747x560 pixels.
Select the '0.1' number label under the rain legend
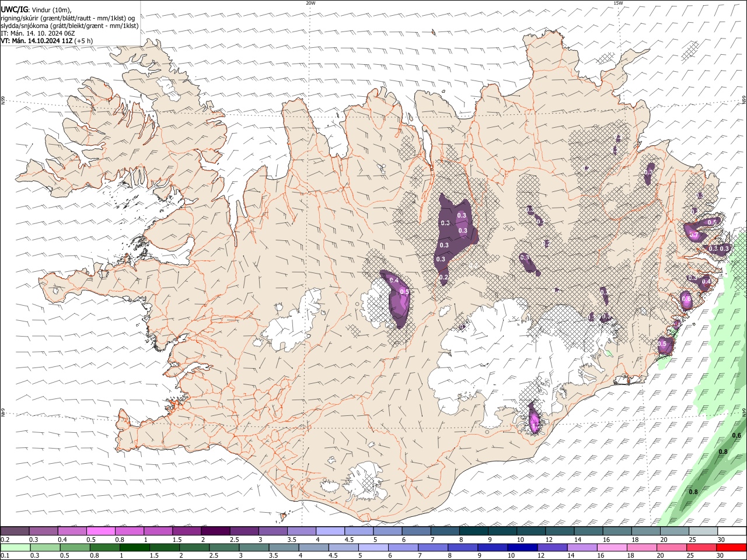(5, 556)
